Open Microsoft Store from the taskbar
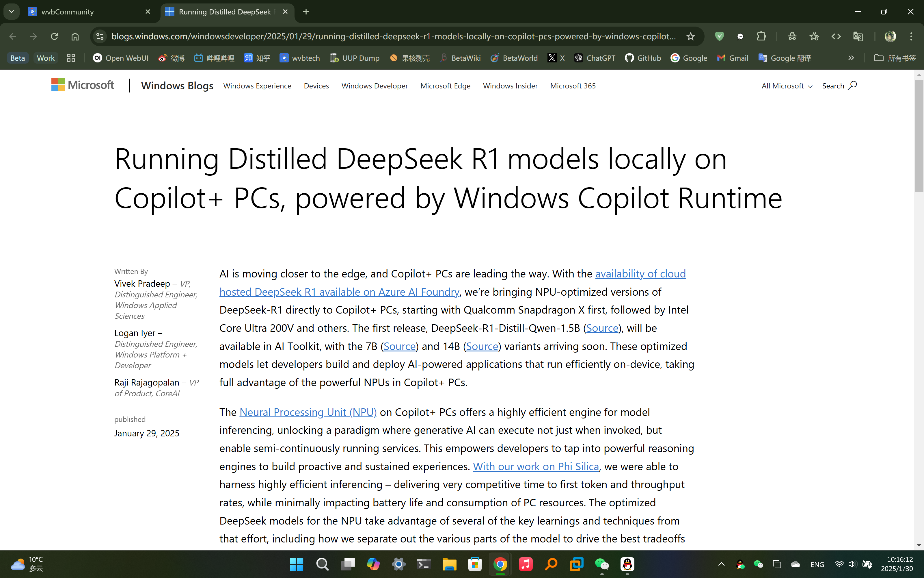The height and width of the screenshot is (578, 924). tap(475, 564)
